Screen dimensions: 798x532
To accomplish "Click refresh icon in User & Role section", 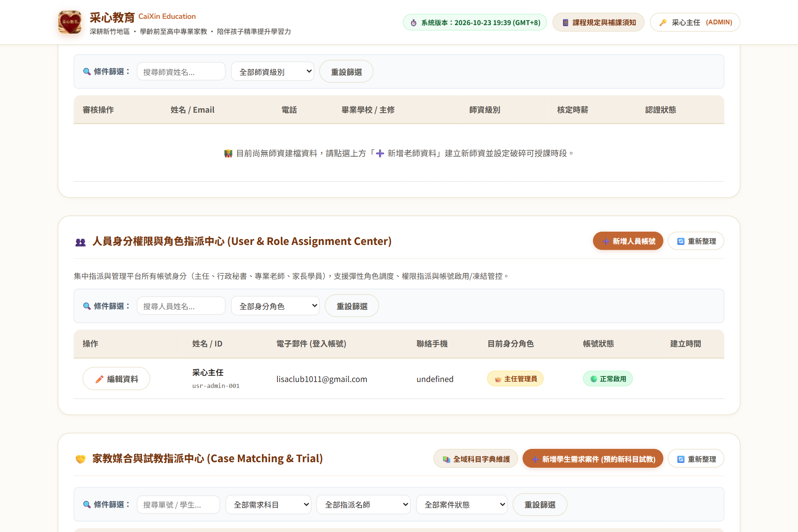I will (x=681, y=242).
